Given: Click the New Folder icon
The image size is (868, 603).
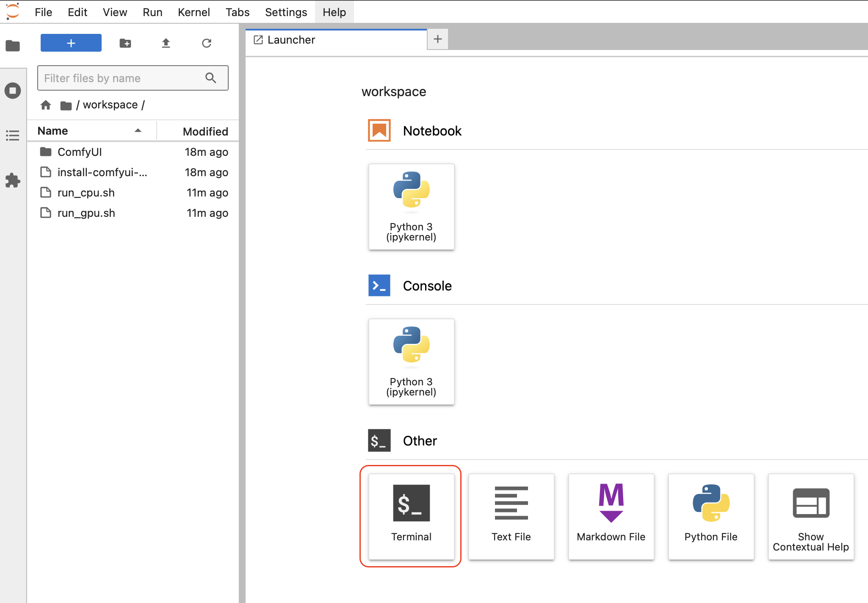Looking at the screenshot, I should pyautogui.click(x=125, y=43).
